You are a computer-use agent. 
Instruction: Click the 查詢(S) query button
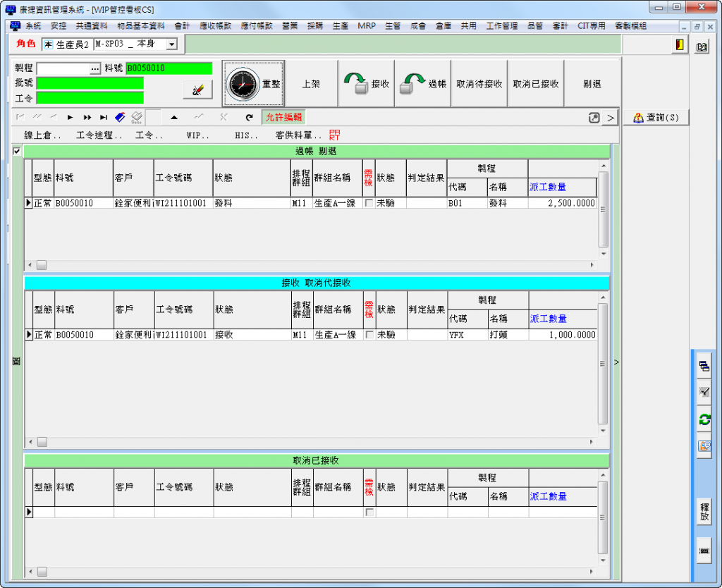656,118
